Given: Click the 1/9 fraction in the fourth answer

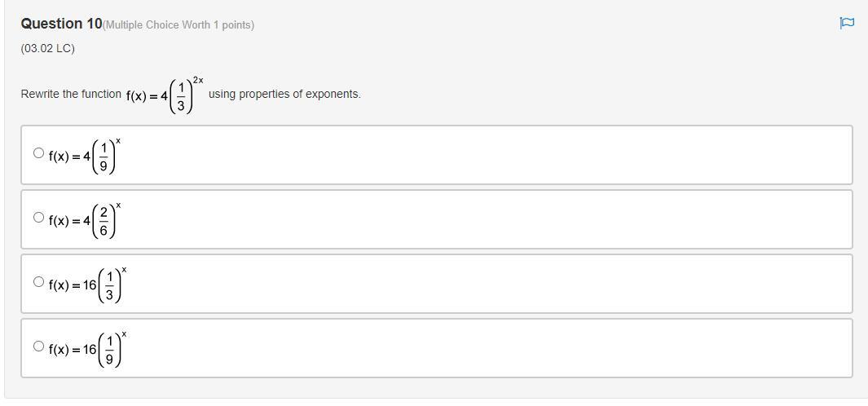Looking at the screenshot, I should (x=109, y=350).
